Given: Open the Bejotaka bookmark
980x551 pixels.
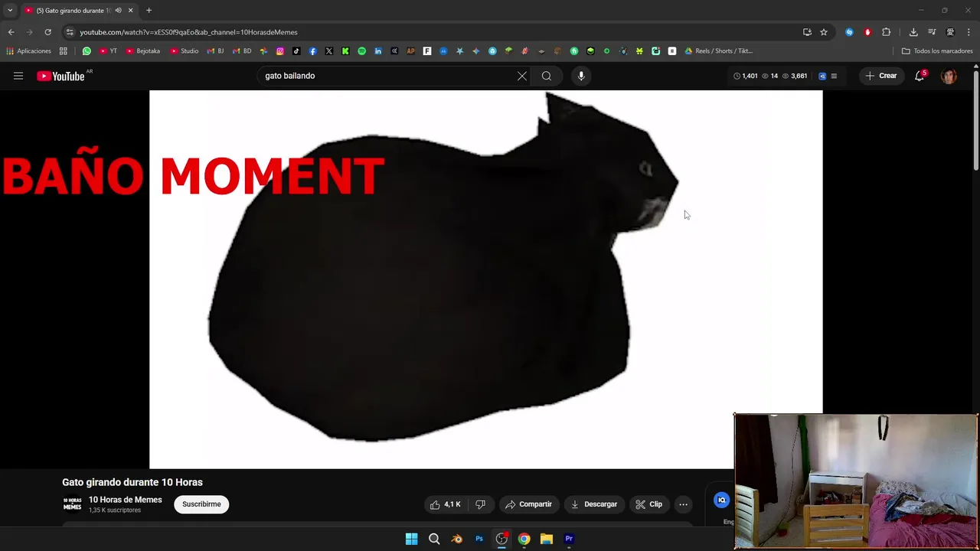Looking at the screenshot, I should pos(143,51).
